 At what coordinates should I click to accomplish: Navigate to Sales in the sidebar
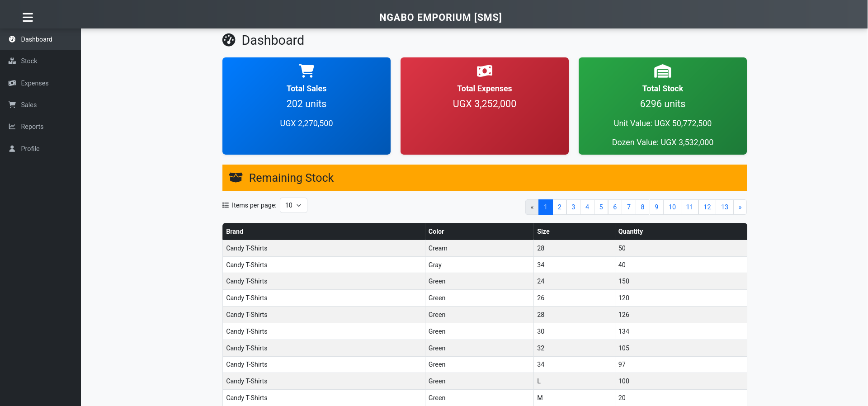[x=40, y=105]
